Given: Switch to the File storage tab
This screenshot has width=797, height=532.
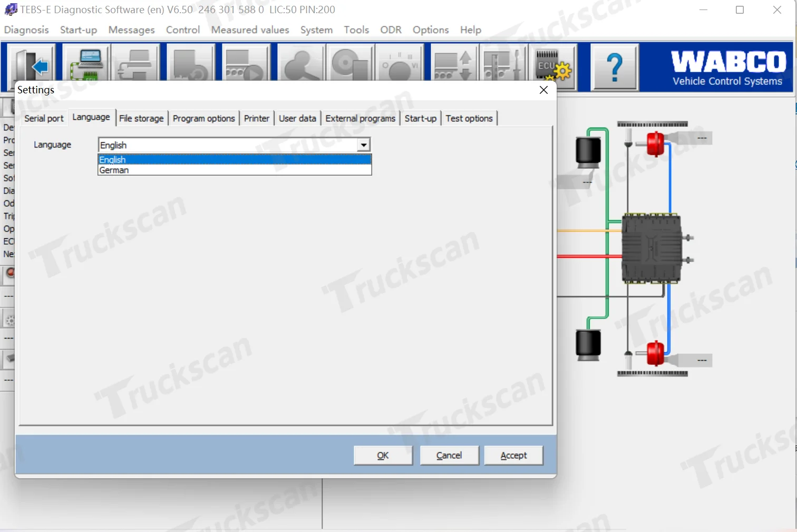Looking at the screenshot, I should coord(141,119).
